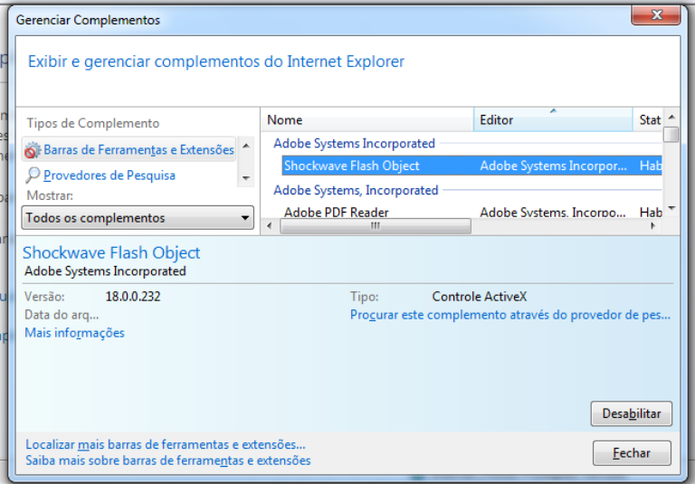
Task: Click the add-on list vertical scroll down arrow
Action: tap(672, 208)
